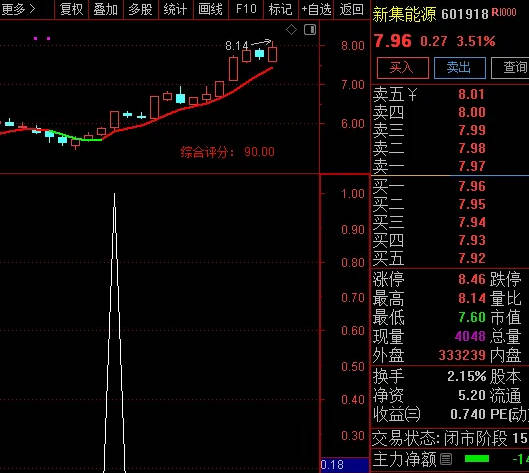Click the green 主力净额 bar indicator
The image size is (529, 473).
click(x=477, y=458)
